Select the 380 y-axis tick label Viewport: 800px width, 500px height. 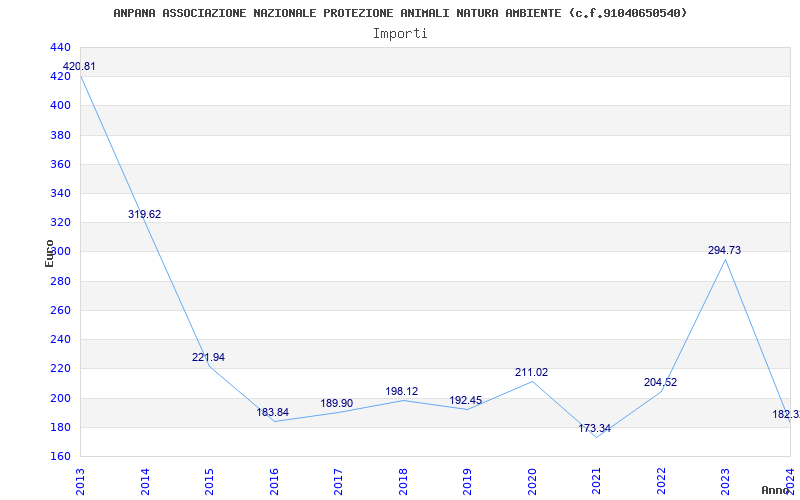(60, 135)
